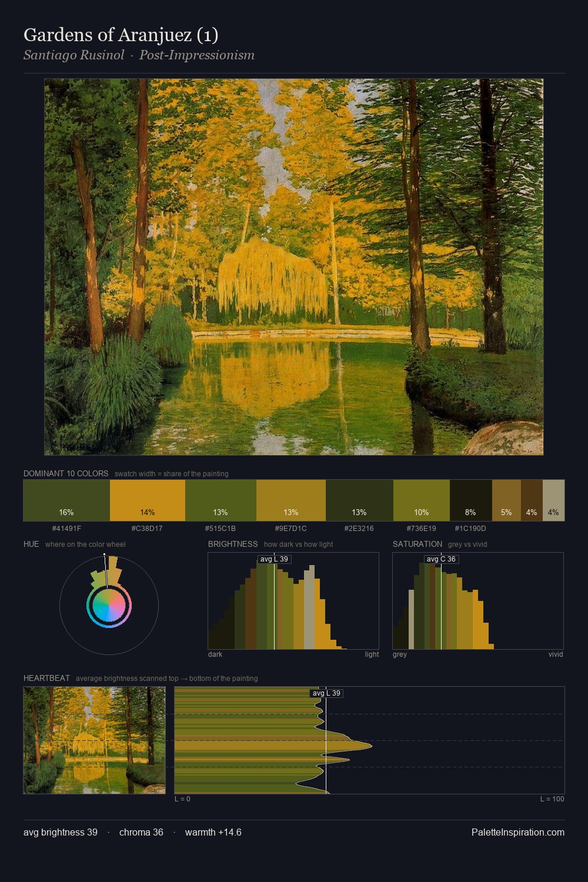The height and width of the screenshot is (882, 588).
Task: Click the artist name Santiago Rusinol
Action: coord(74,55)
